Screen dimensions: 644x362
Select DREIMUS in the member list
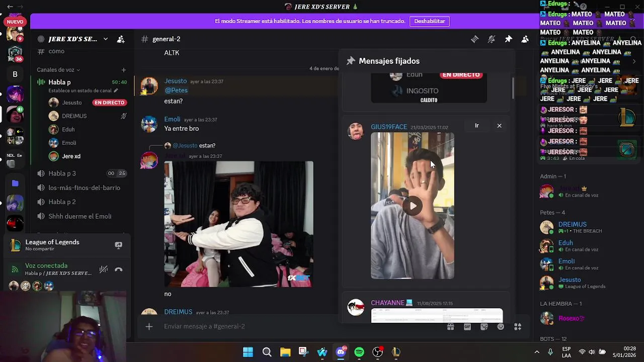tap(573, 224)
